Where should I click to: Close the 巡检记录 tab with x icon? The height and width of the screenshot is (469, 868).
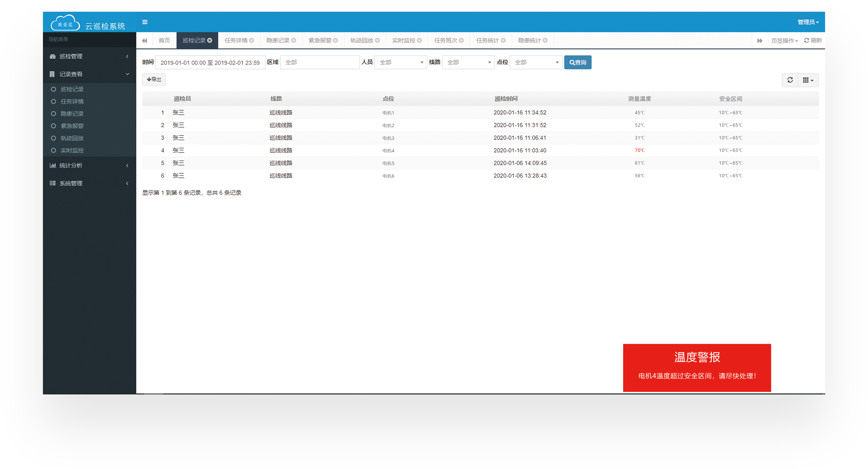210,40
